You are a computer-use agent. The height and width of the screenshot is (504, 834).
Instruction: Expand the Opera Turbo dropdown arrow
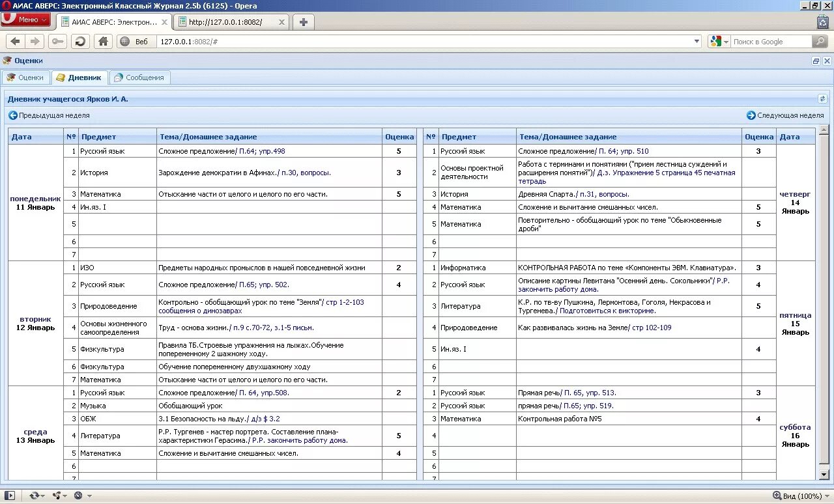tap(89, 496)
